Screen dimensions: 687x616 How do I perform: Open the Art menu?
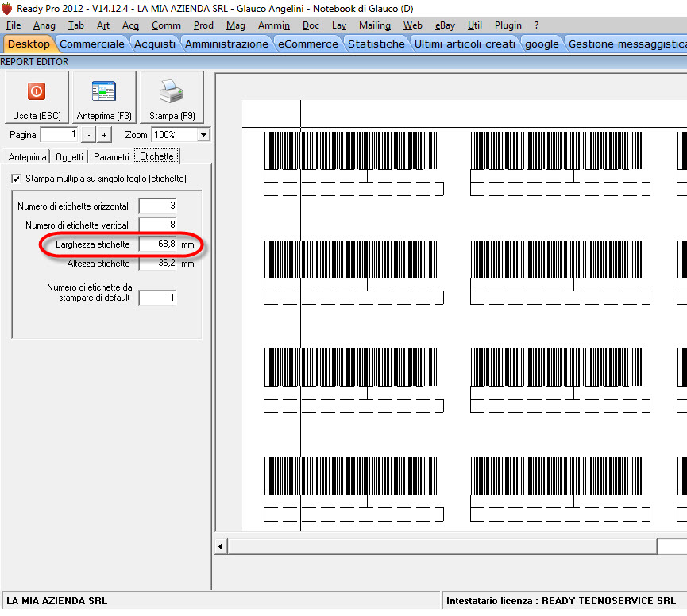(103, 25)
